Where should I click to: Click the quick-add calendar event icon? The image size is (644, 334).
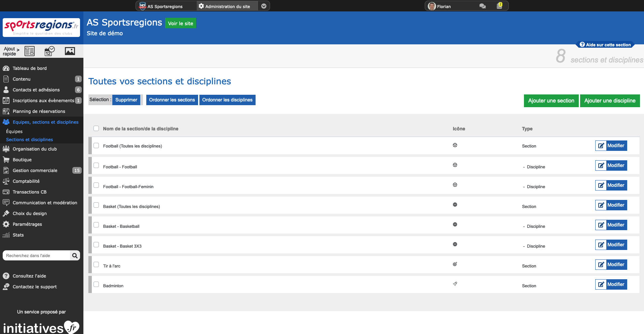(49, 51)
